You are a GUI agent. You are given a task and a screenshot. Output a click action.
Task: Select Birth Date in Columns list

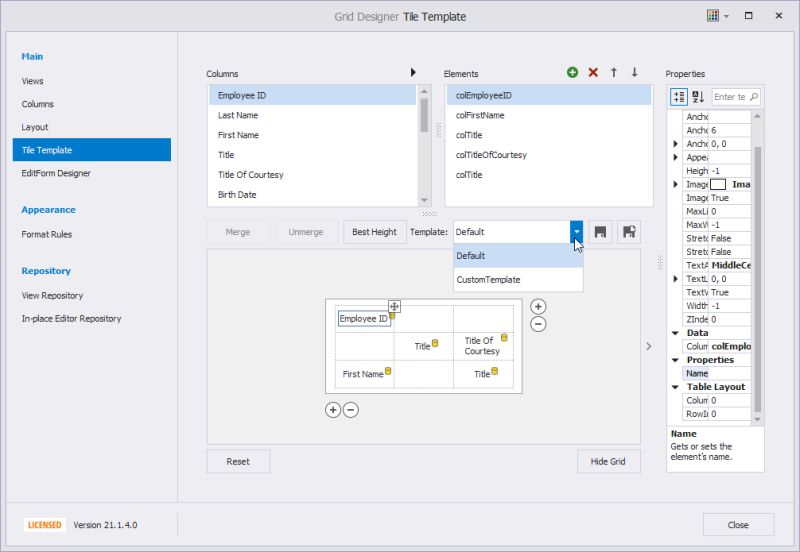[313, 195]
